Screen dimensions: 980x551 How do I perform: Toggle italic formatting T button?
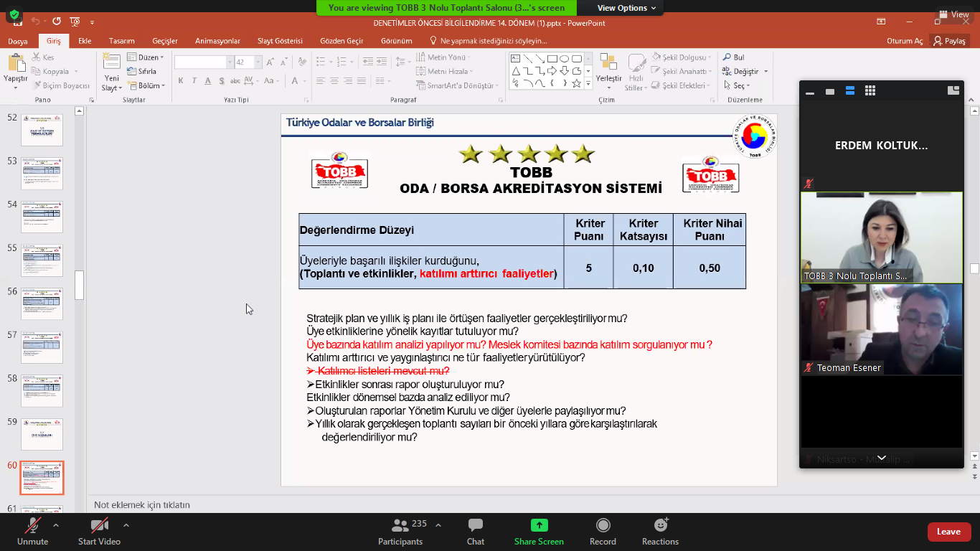(194, 80)
